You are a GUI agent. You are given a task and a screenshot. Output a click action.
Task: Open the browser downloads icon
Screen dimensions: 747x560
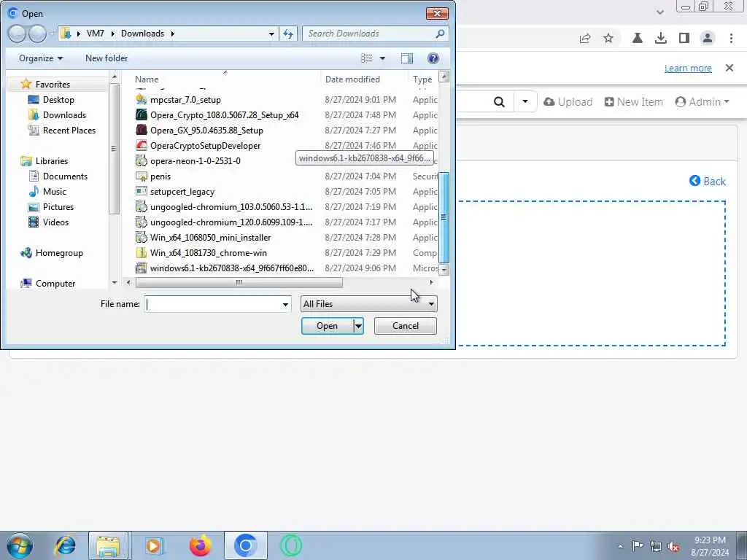coord(661,38)
